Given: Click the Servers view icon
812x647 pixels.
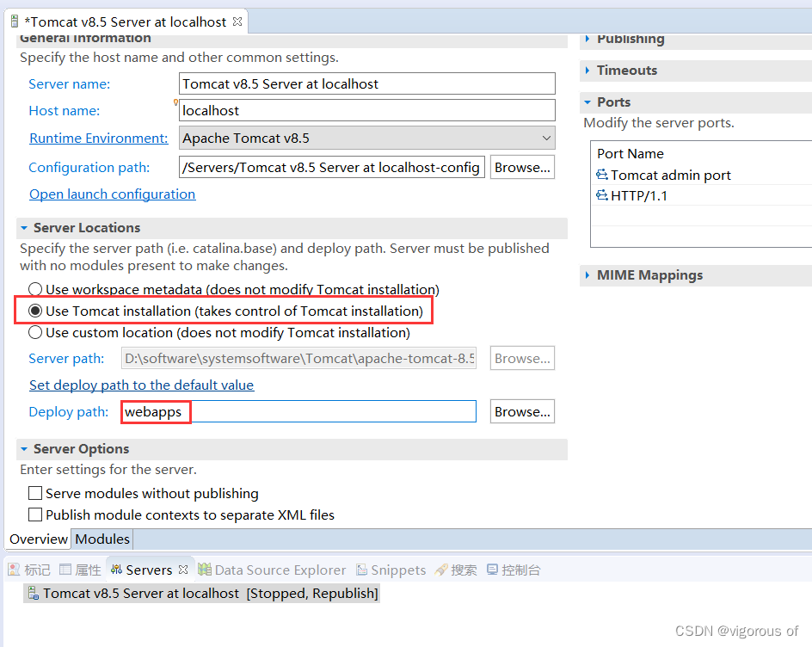Looking at the screenshot, I should coord(116,570).
